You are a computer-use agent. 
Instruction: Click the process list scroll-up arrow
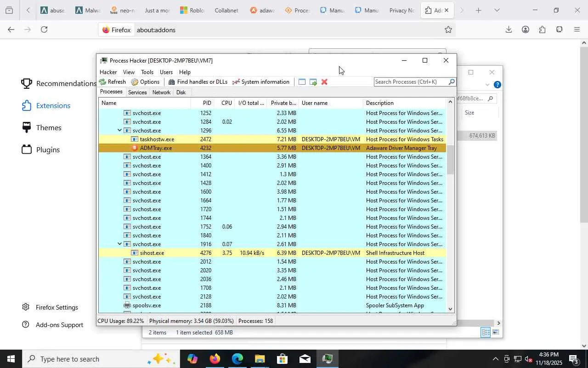(x=450, y=102)
